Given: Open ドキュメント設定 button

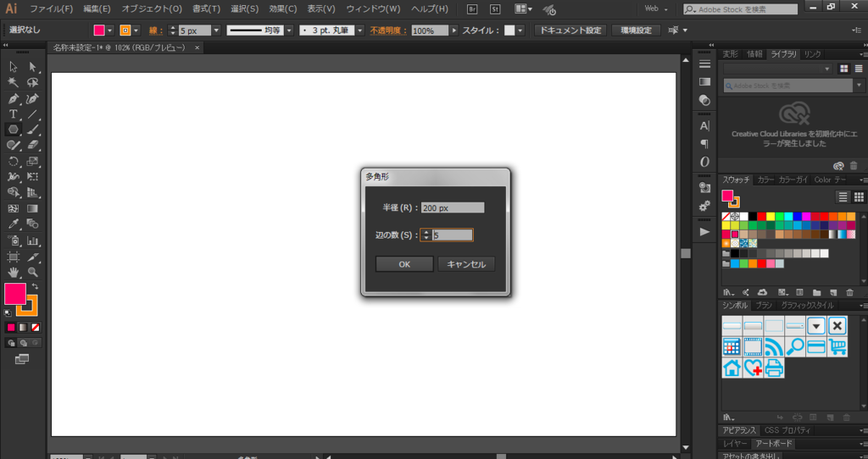Looking at the screenshot, I should pos(570,30).
